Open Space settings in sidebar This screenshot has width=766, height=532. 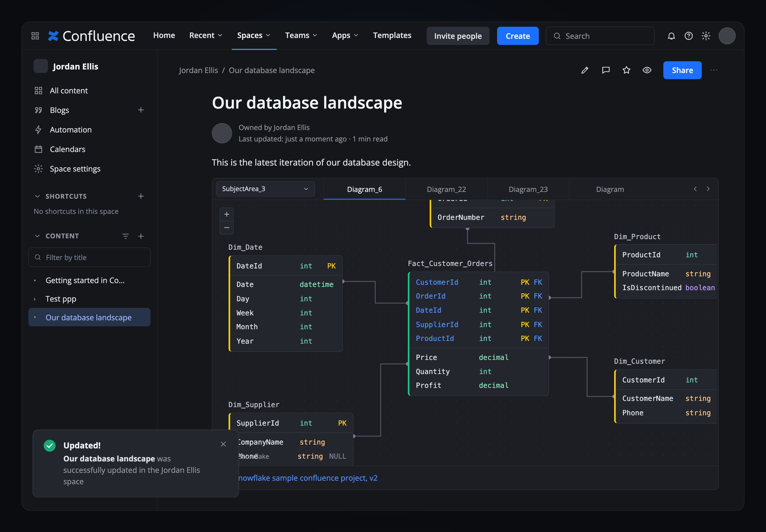coord(75,169)
